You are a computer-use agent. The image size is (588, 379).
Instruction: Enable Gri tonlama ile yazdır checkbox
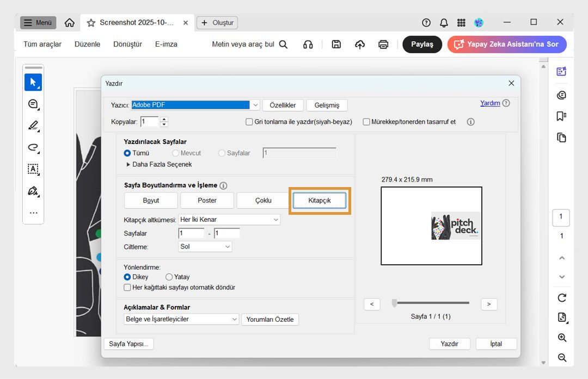pos(249,122)
